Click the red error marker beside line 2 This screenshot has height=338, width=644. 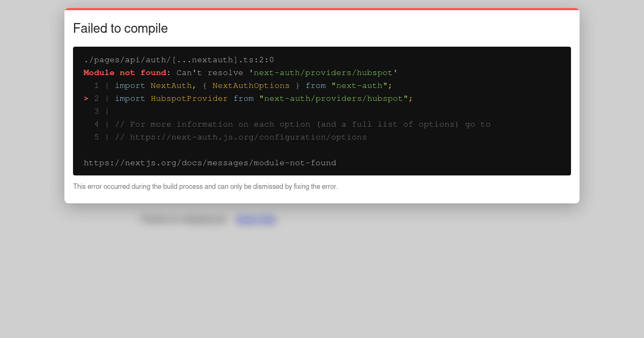tap(86, 98)
